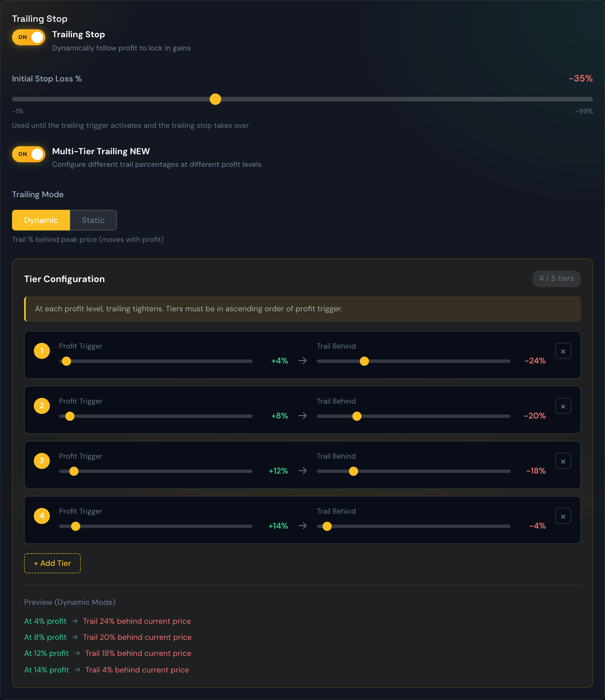The height and width of the screenshot is (700, 605).
Task: Click preview text 'Trail 20% behind current price'
Action: (137, 637)
